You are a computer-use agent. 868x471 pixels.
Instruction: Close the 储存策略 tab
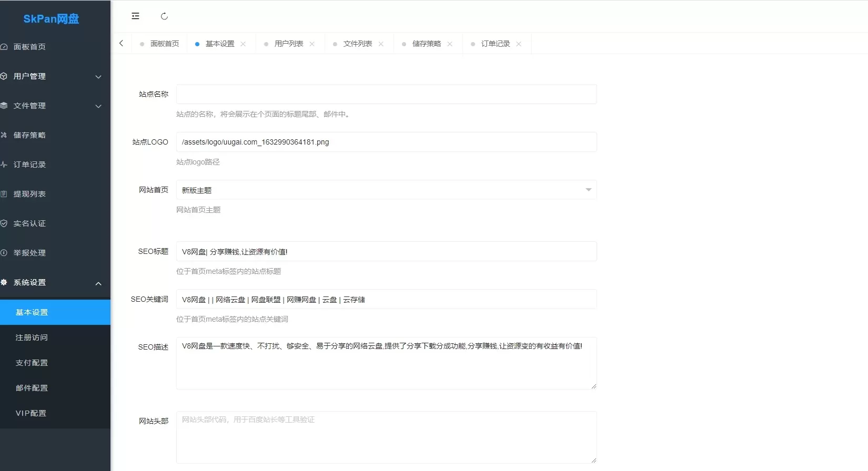tap(450, 44)
